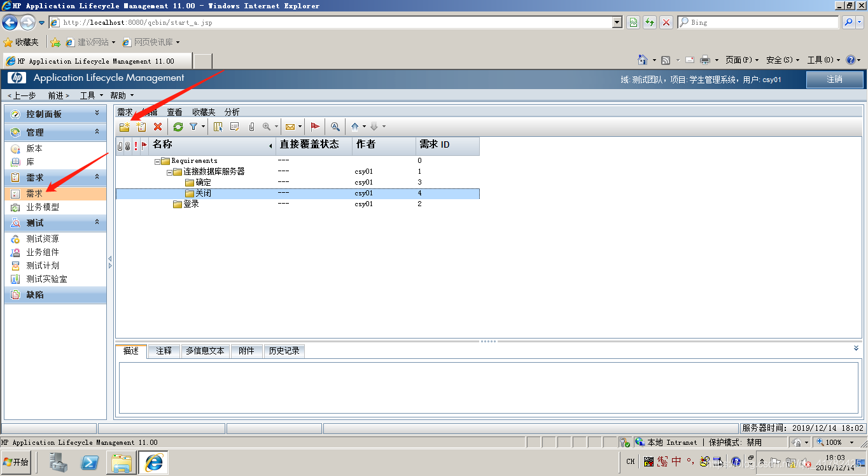The image size is (868, 476).
Task: Switch to the 注释 tab
Action: (164, 351)
